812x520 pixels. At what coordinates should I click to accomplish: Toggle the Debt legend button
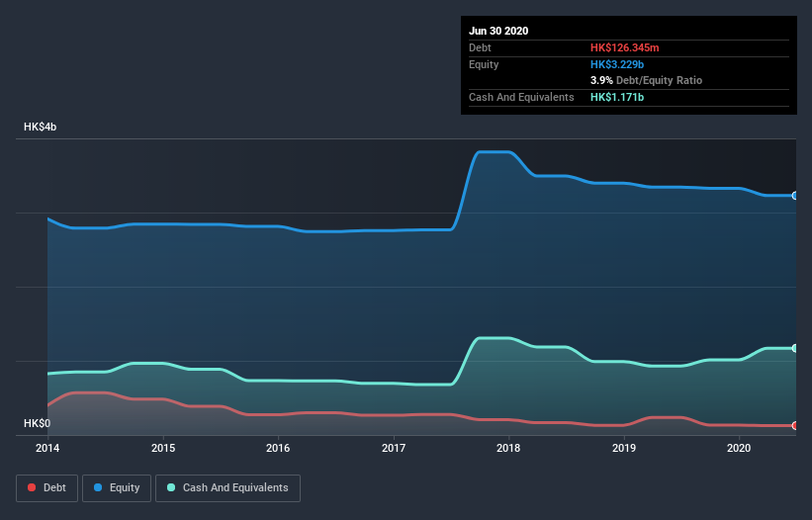pos(47,488)
